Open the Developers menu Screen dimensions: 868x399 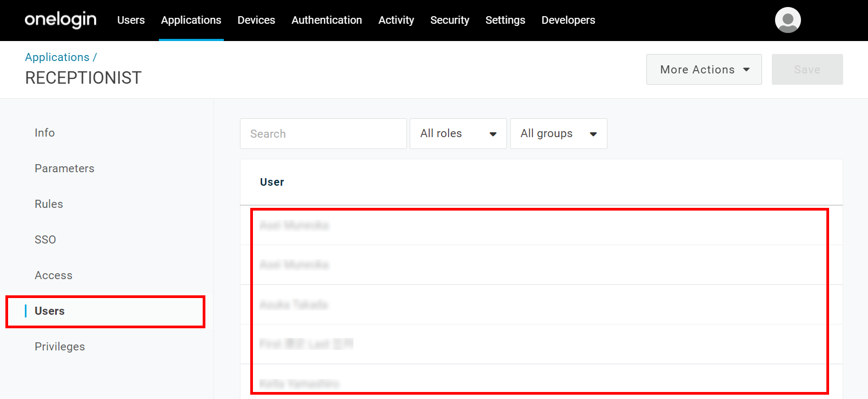pyautogui.click(x=568, y=20)
